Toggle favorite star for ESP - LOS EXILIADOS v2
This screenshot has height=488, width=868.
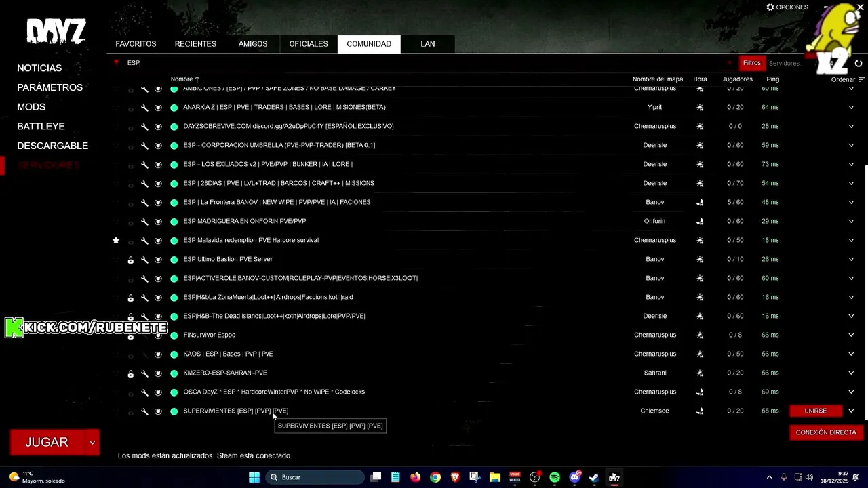click(116, 164)
